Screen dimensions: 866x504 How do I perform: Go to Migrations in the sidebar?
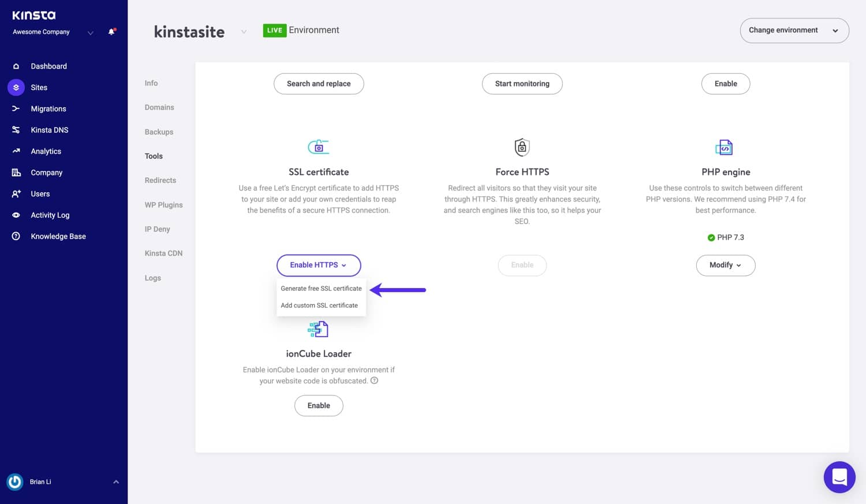(48, 109)
